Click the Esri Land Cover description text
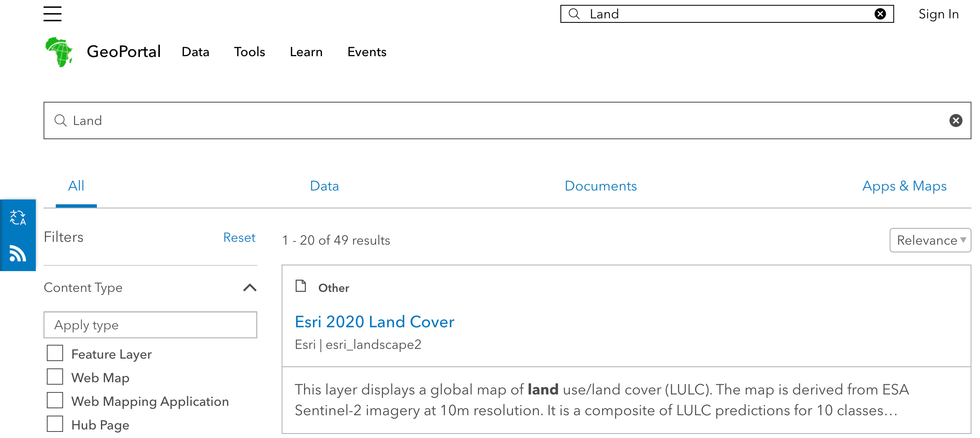This screenshot has height=438, width=980. click(x=602, y=400)
